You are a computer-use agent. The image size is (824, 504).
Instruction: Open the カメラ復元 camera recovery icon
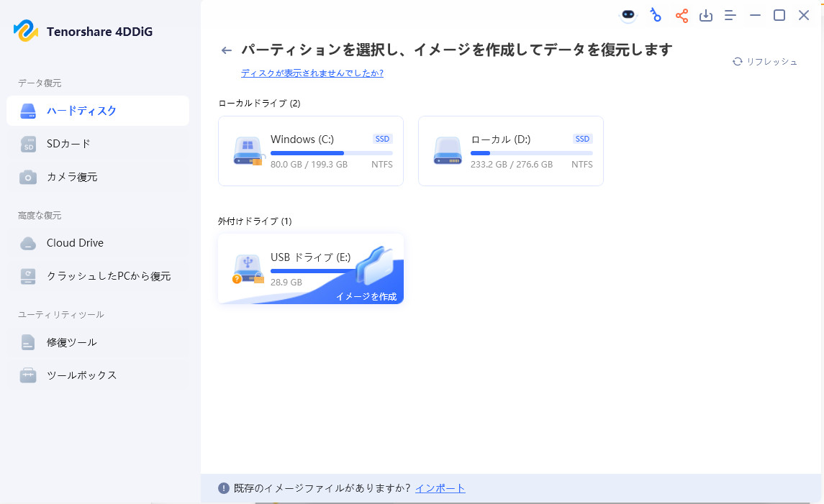coord(27,176)
